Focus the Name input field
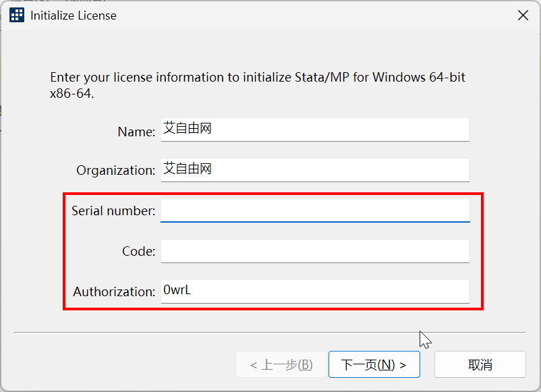This screenshot has height=392, width=541. click(314, 130)
